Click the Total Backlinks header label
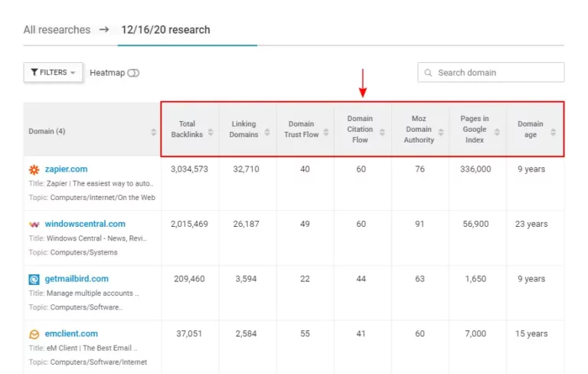This screenshot has height=374, width=588. coord(187,129)
